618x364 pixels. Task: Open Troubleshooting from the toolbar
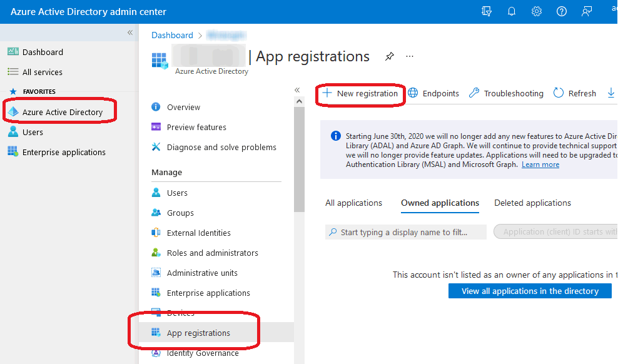pos(506,94)
